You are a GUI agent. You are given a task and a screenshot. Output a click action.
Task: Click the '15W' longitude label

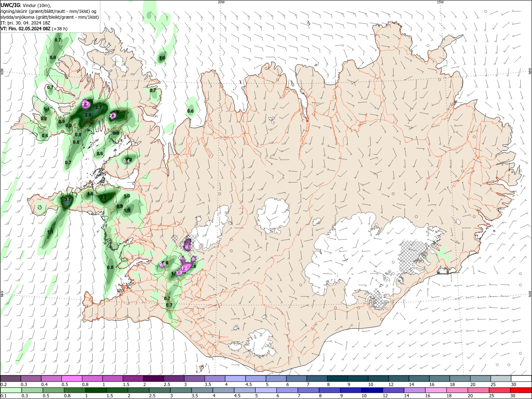click(x=440, y=2)
